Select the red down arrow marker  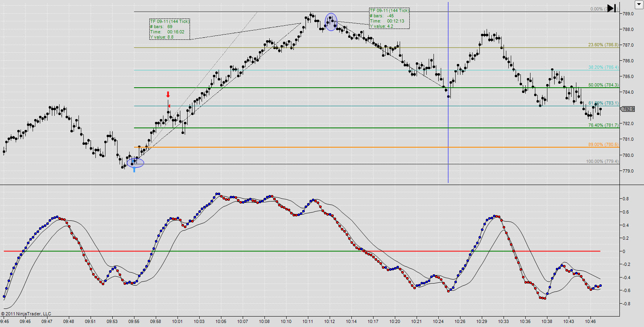[168, 95]
